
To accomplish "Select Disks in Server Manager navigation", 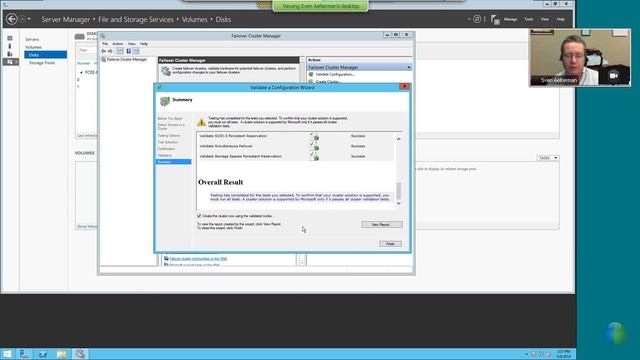I will point(45,55).
